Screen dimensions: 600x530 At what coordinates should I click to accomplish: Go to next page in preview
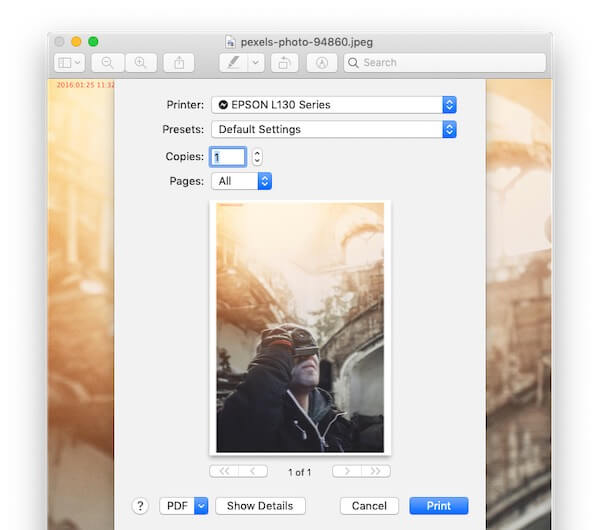point(347,471)
